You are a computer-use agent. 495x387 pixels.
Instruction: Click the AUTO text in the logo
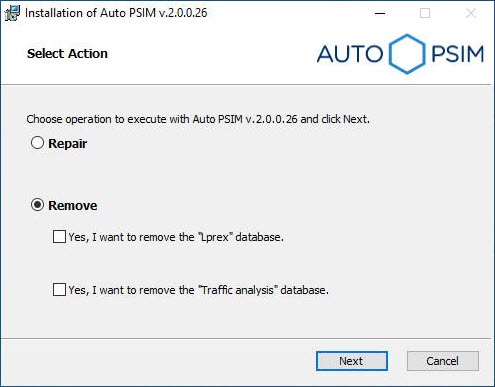point(350,54)
